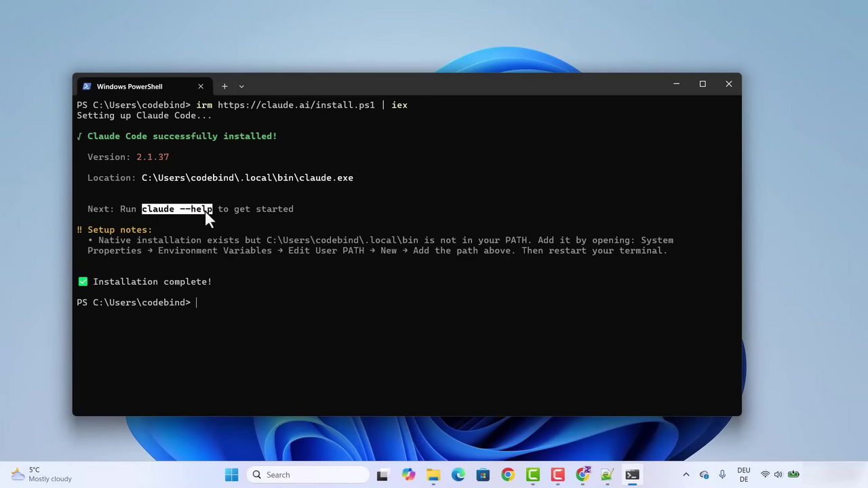Click the 'Version:' label
The width and height of the screenshot is (868, 488).
coord(109,157)
